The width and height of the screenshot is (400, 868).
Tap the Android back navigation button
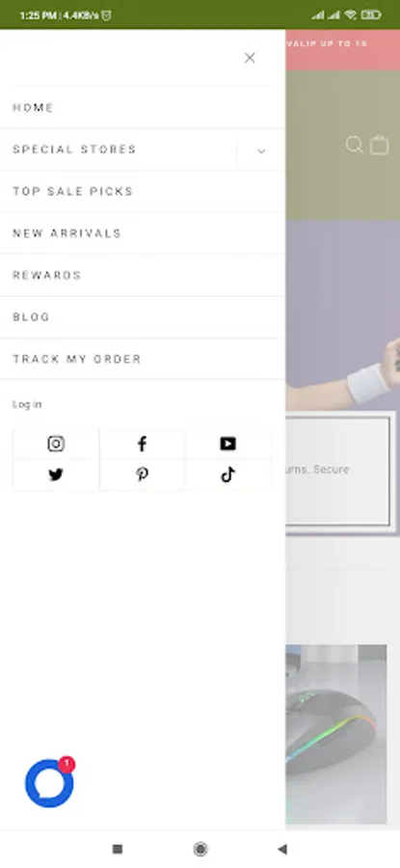tap(282, 849)
